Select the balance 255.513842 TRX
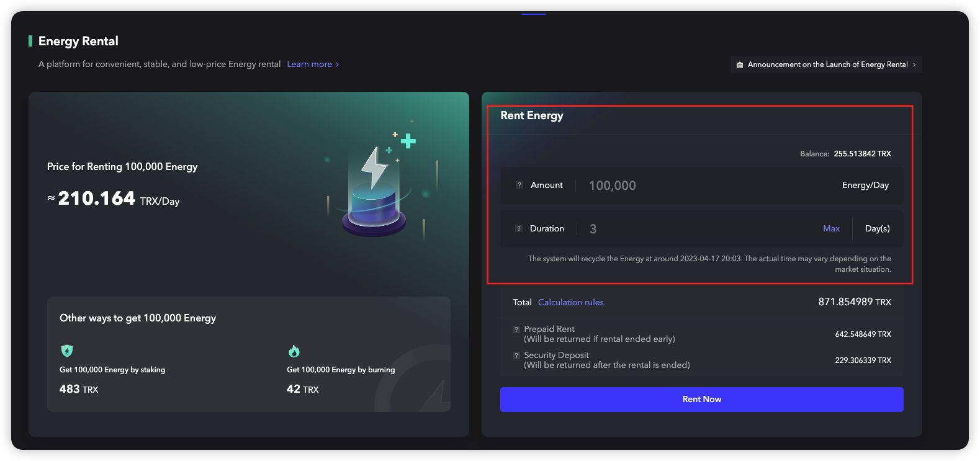The image size is (980, 461). pyautogui.click(x=862, y=154)
